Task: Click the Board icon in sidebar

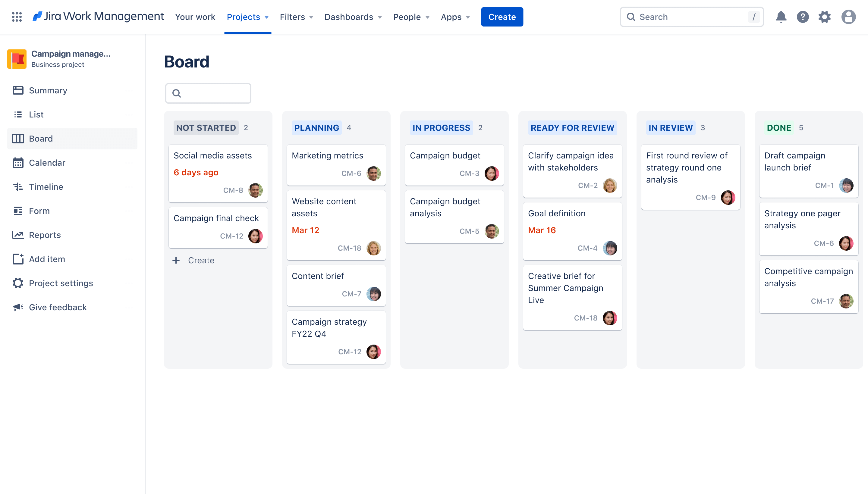Action: (x=17, y=138)
